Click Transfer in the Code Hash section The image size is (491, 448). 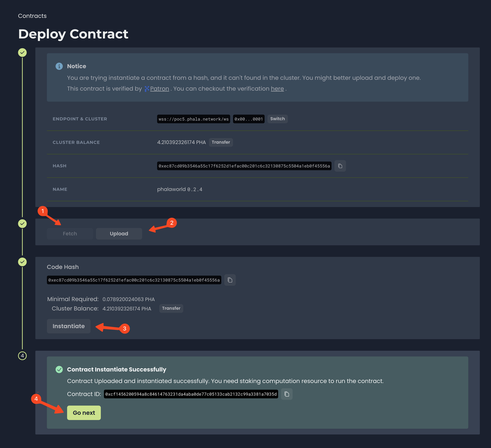click(x=171, y=308)
